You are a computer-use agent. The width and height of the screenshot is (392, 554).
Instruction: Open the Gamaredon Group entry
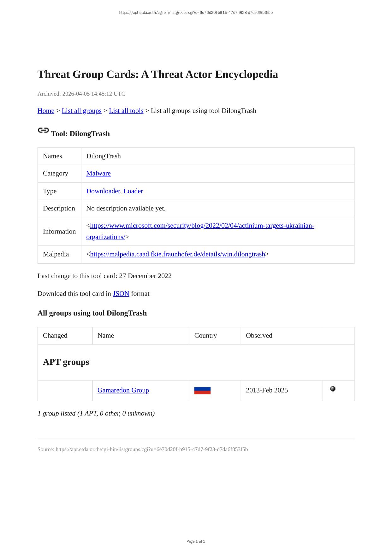(x=123, y=390)
